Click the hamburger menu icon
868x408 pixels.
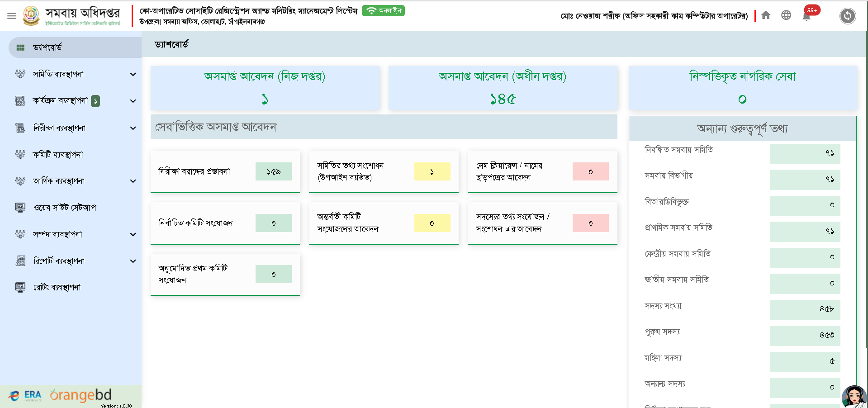(12, 16)
